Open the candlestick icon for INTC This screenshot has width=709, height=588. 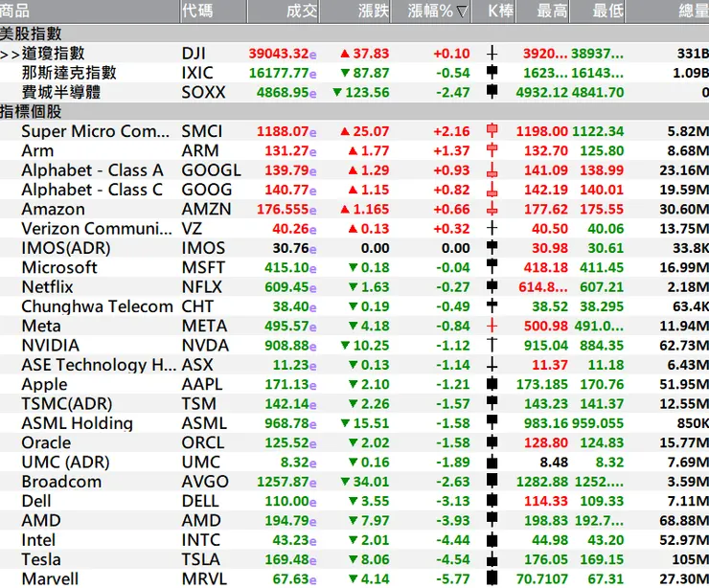tap(492, 539)
